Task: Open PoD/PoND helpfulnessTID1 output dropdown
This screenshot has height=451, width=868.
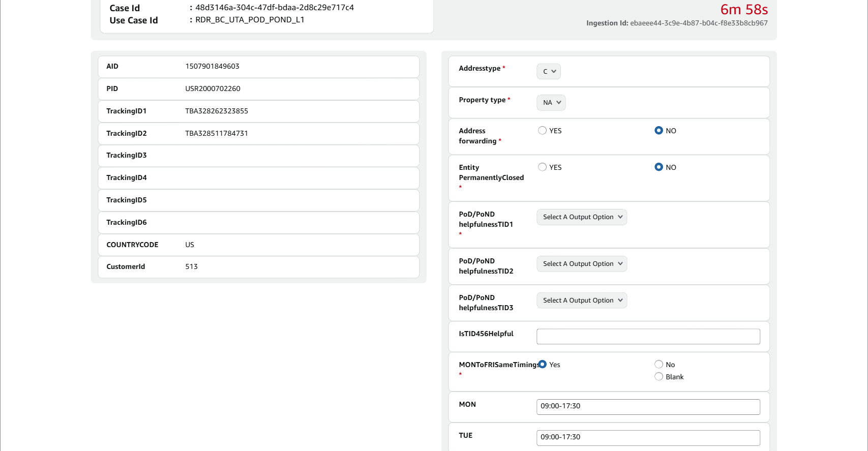Action: coord(582,217)
